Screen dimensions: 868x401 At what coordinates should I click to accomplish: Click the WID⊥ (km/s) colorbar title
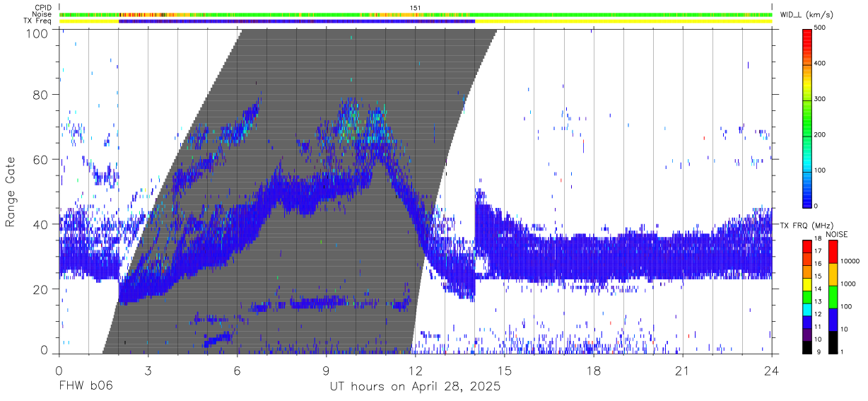(x=806, y=14)
